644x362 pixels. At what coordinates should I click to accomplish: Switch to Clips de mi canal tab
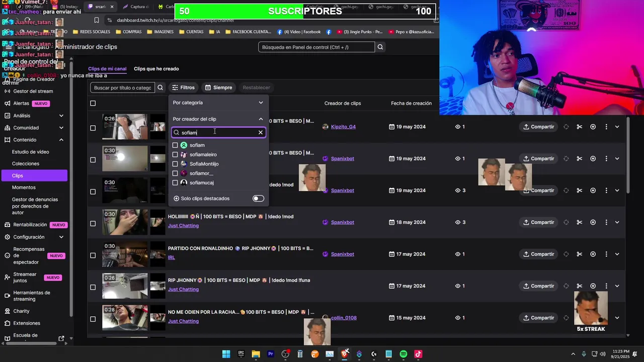[x=107, y=69]
